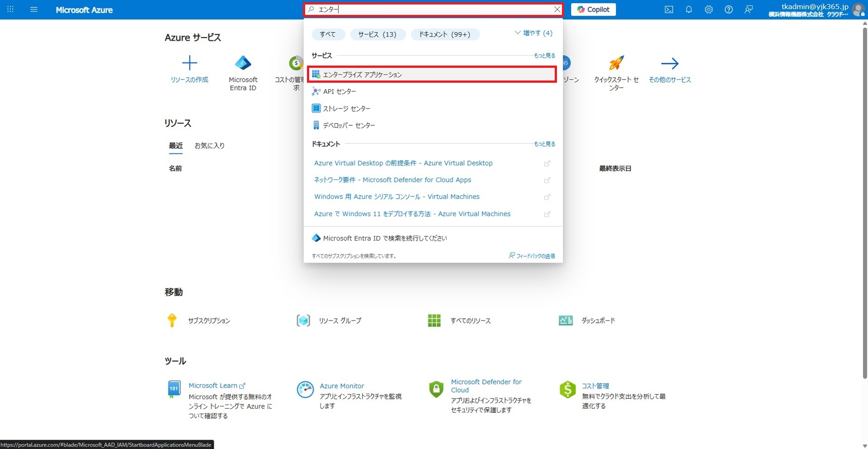
Task: Open Azure Virtual Desktop の前提条件 document link
Action: point(403,163)
